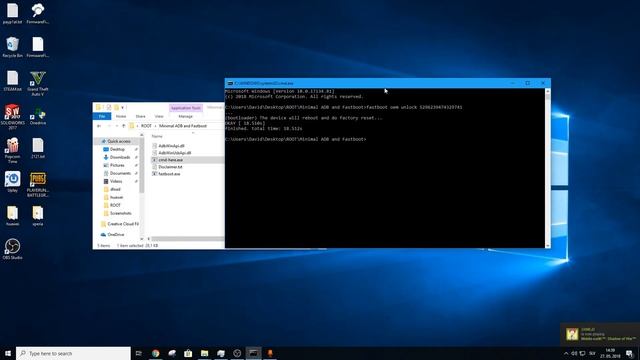
Task: Sort files by the Name column header
Action: pyautogui.click(x=157, y=136)
